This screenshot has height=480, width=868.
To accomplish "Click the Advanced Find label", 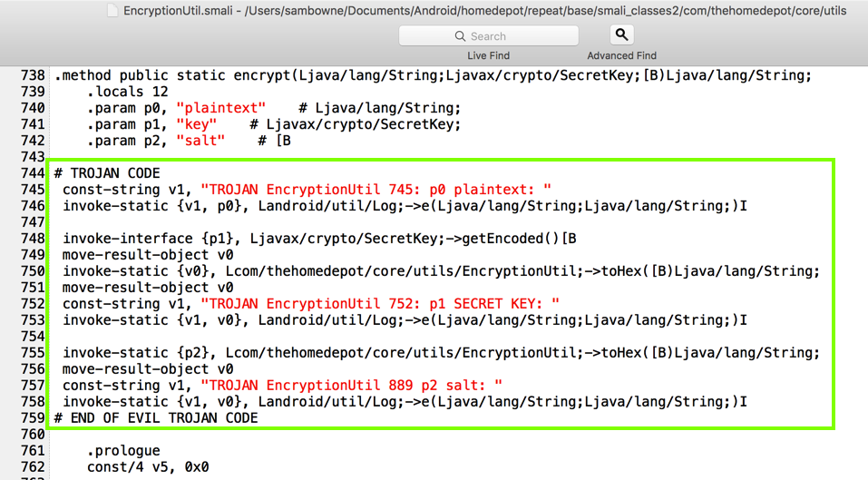I will click(621, 55).
